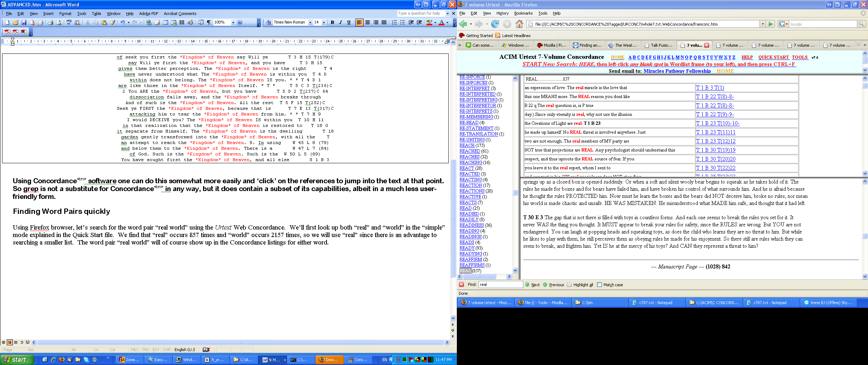Viewport: 868px width, 365px height.
Task: Open the Bookmarks menu in Firefox
Action: (523, 13)
